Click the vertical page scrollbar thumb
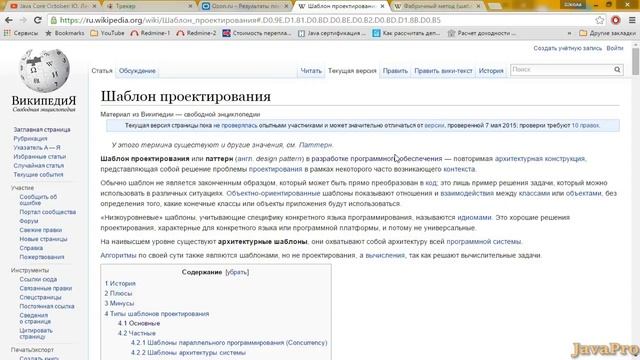Screen dimensions: 640x360 click(636, 61)
